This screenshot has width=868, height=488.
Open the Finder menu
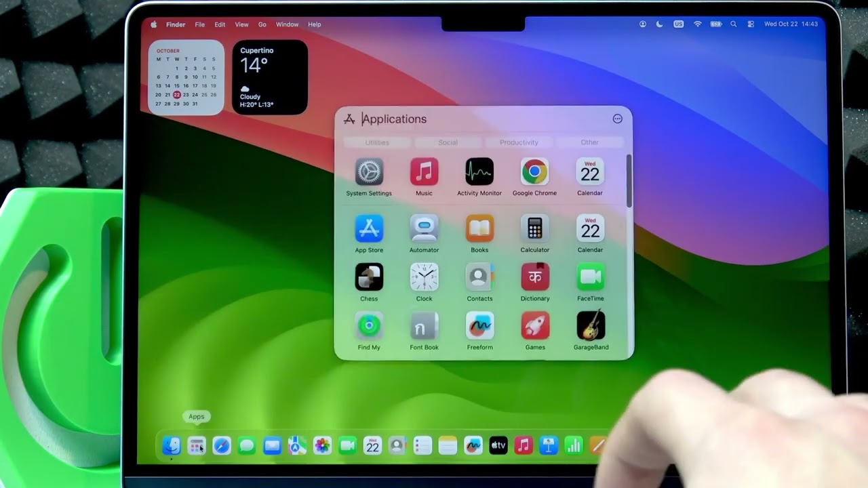[x=176, y=24]
